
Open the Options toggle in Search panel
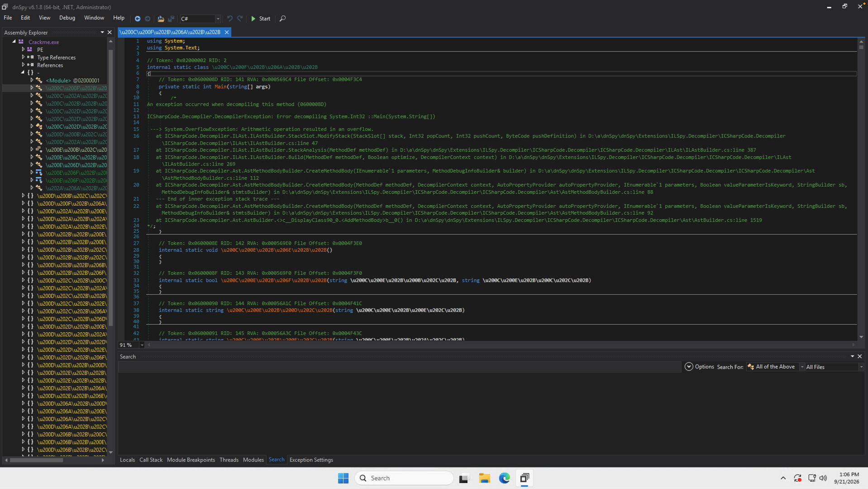coord(699,367)
